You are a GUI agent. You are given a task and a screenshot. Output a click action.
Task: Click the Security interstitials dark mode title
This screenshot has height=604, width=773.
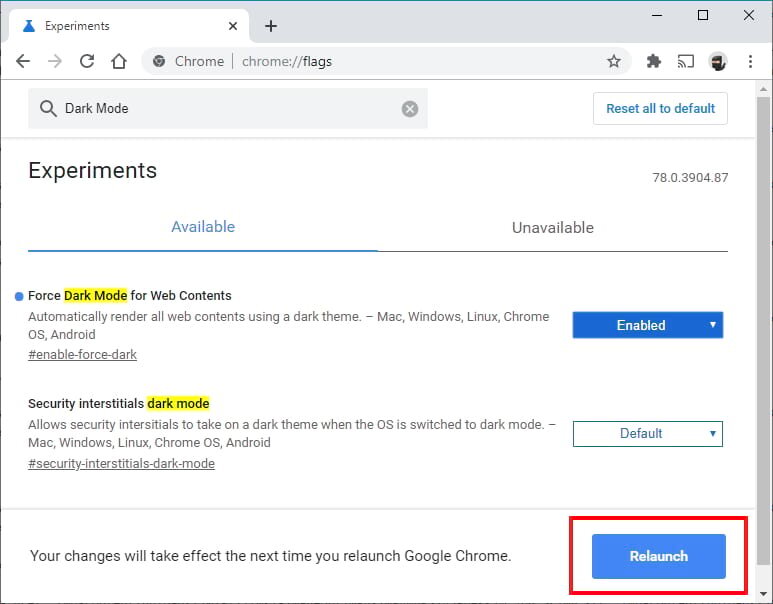(119, 403)
